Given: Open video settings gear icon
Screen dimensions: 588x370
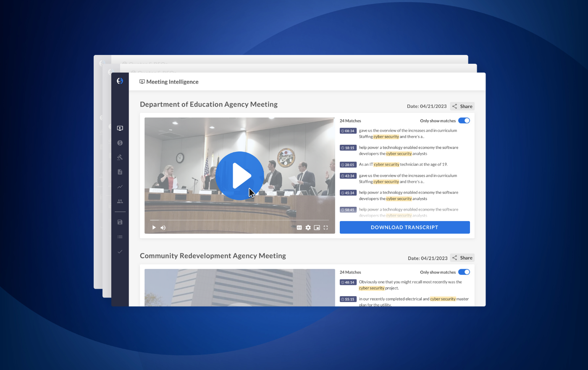Looking at the screenshot, I should click(x=308, y=227).
